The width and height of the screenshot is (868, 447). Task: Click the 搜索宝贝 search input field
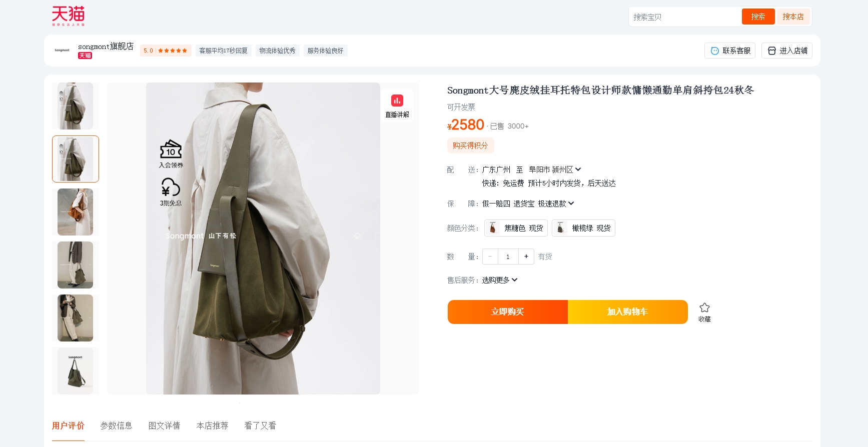tap(684, 17)
